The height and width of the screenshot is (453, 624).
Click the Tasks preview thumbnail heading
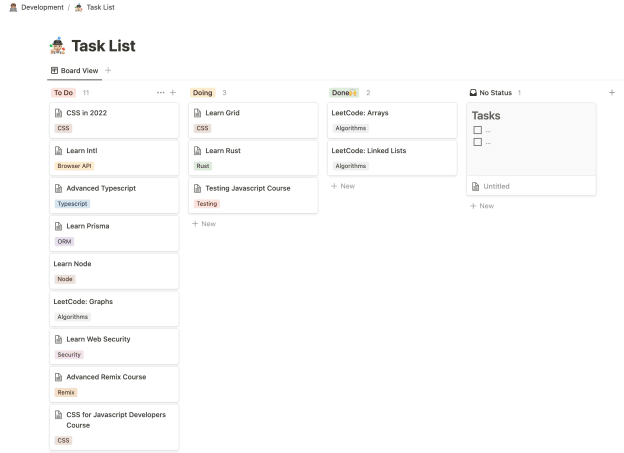coord(486,115)
